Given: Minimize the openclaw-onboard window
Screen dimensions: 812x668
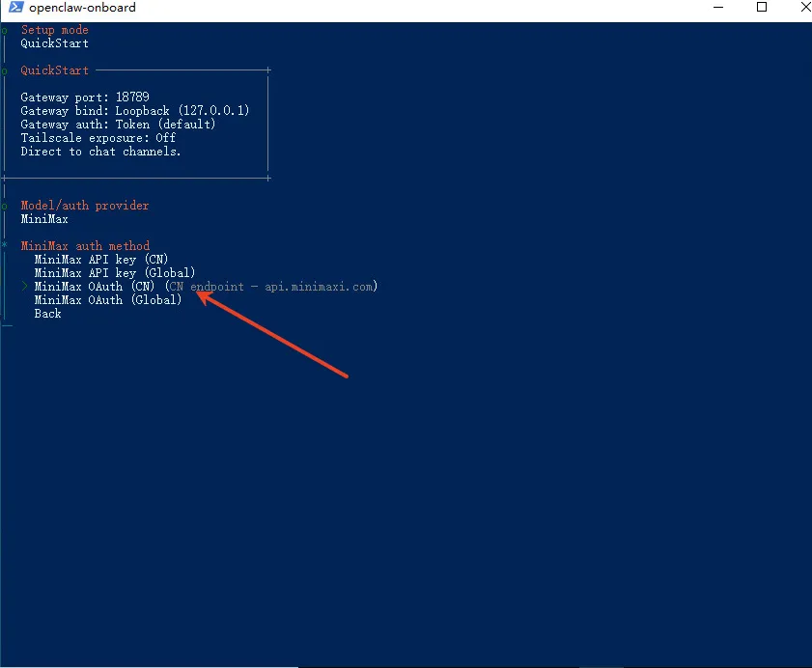Looking at the screenshot, I should point(718,8).
